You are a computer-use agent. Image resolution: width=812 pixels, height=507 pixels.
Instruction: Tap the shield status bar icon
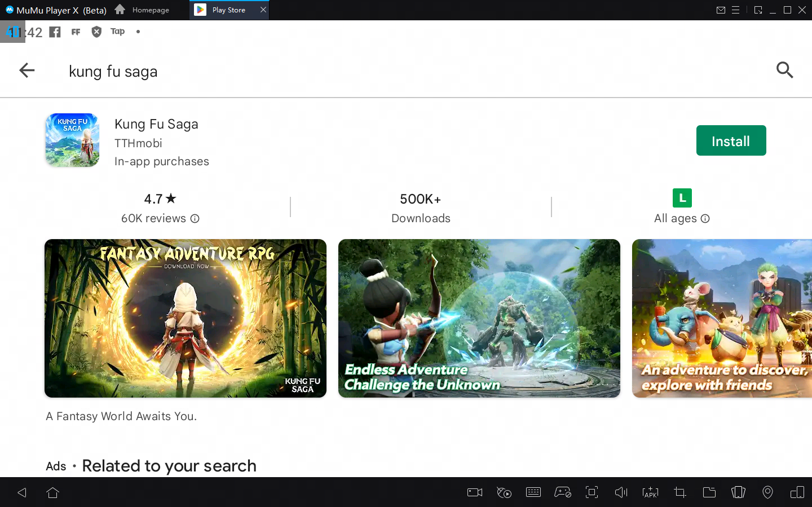click(96, 32)
